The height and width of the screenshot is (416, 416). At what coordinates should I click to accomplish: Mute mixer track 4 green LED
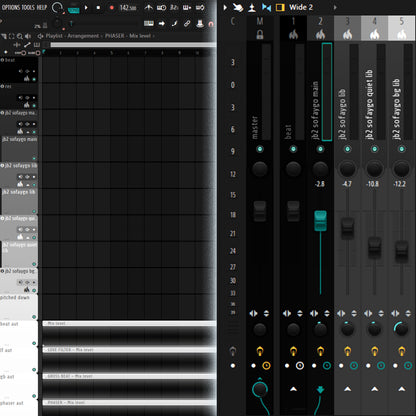click(375, 149)
